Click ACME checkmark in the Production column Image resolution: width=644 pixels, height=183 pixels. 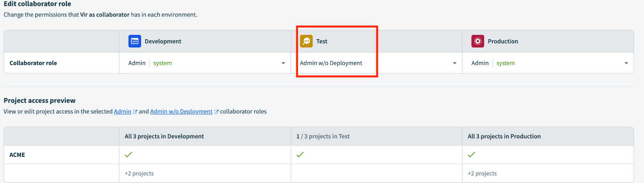[x=471, y=154]
